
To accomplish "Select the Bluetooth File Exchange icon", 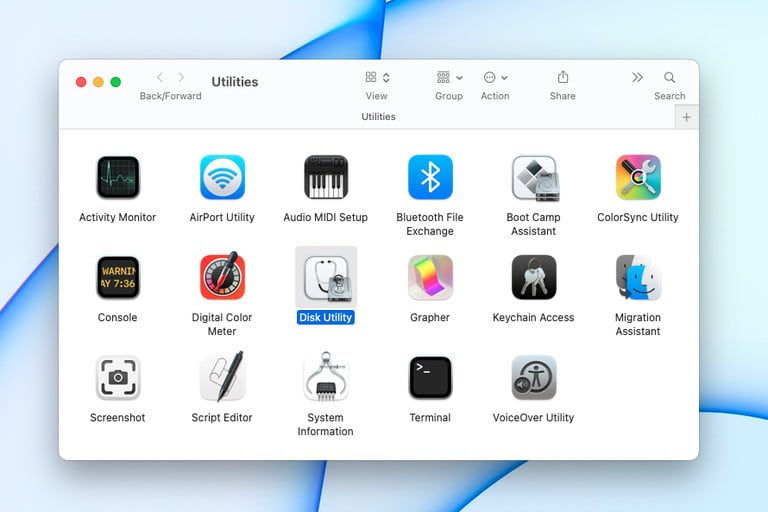I will click(430, 177).
